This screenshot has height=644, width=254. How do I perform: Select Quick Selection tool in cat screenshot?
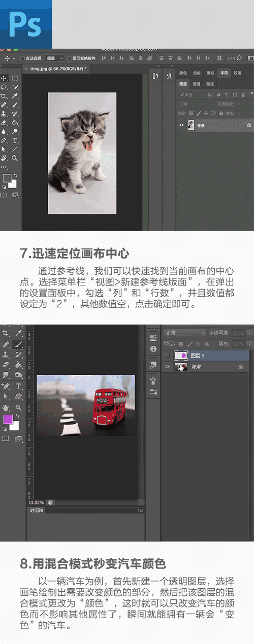click(15, 87)
